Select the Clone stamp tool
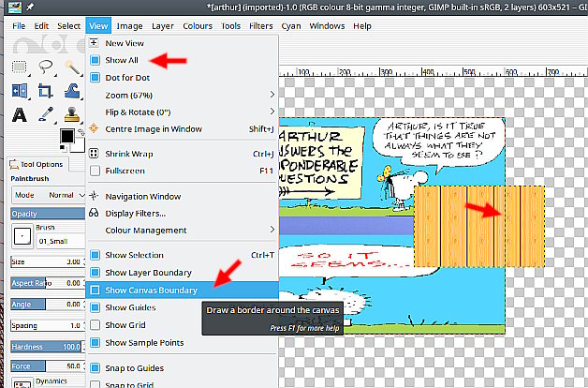588x388 pixels. (x=71, y=114)
